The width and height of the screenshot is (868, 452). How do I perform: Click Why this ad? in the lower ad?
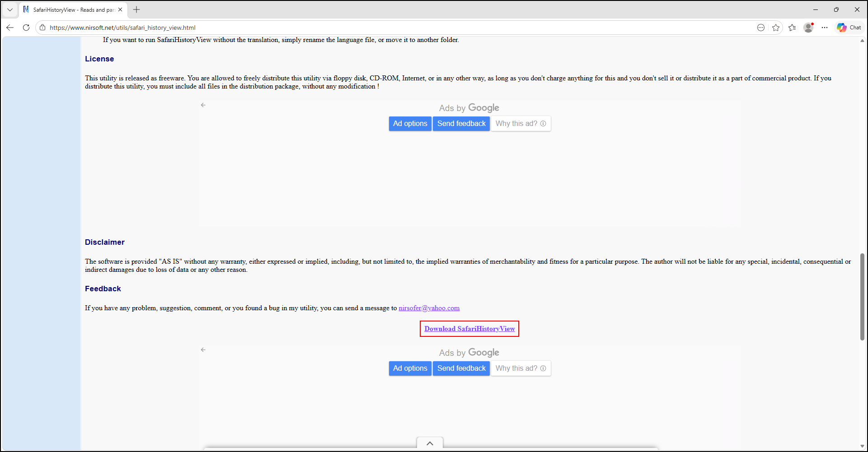click(521, 368)
